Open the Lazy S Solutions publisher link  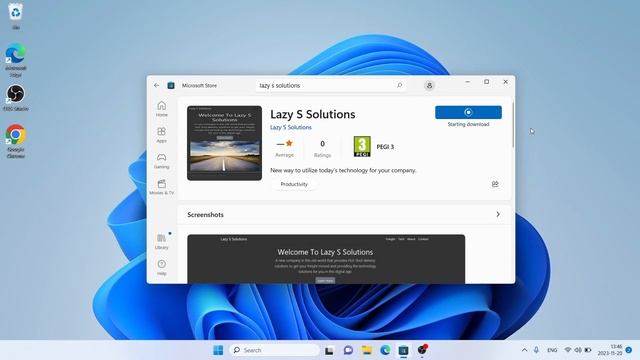click(291, 127)
